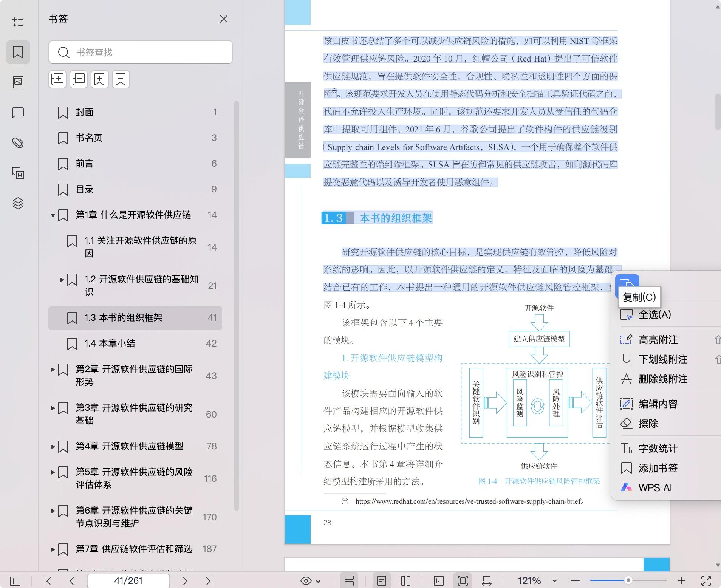
Task: Expand the 第2章 bookmark
Action: tap(53, 370)
